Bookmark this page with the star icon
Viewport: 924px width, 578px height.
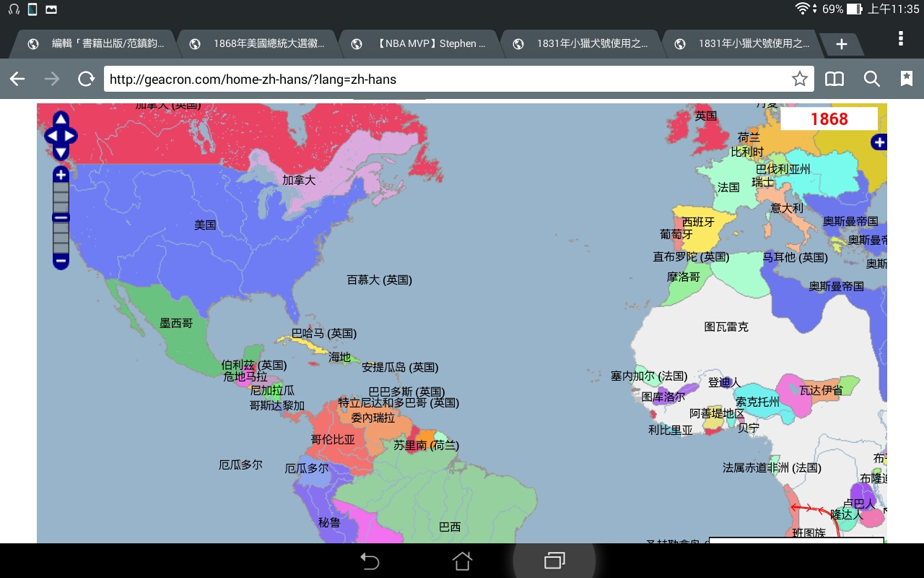pos(799,79)
